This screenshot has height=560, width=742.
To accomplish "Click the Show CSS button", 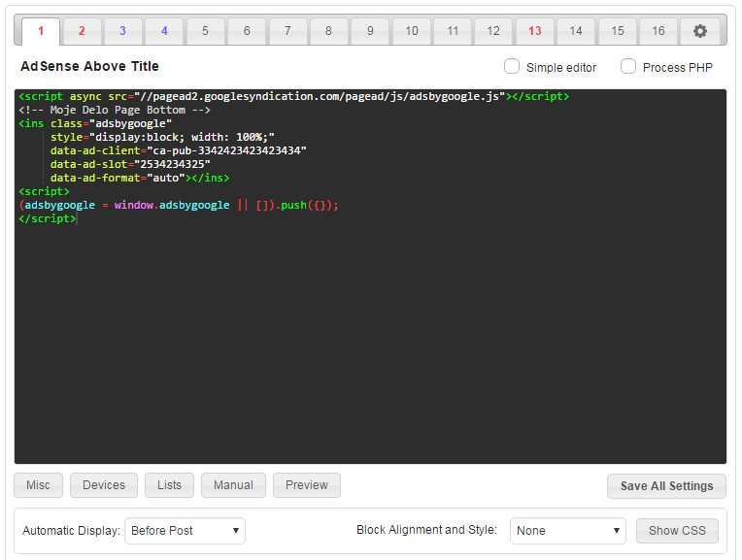I will (677, 531).
